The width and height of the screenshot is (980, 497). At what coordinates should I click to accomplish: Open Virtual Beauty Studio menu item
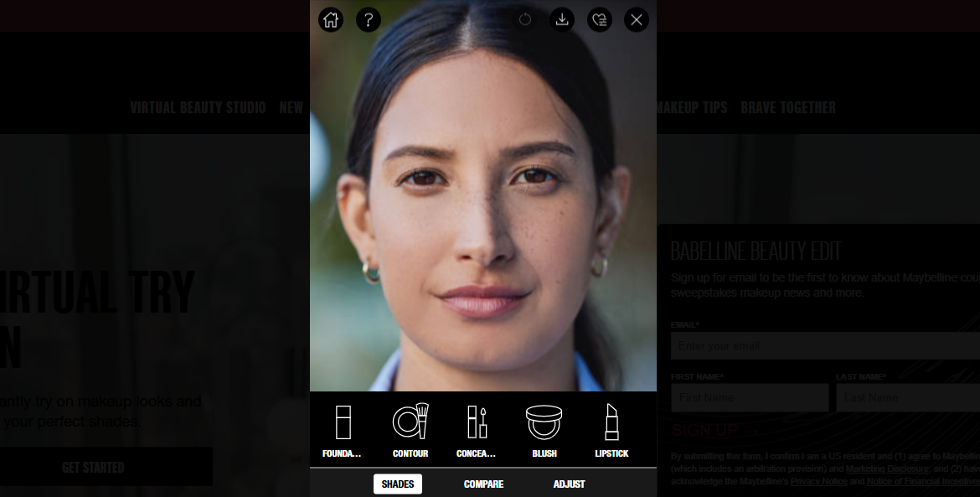[199, 107]
